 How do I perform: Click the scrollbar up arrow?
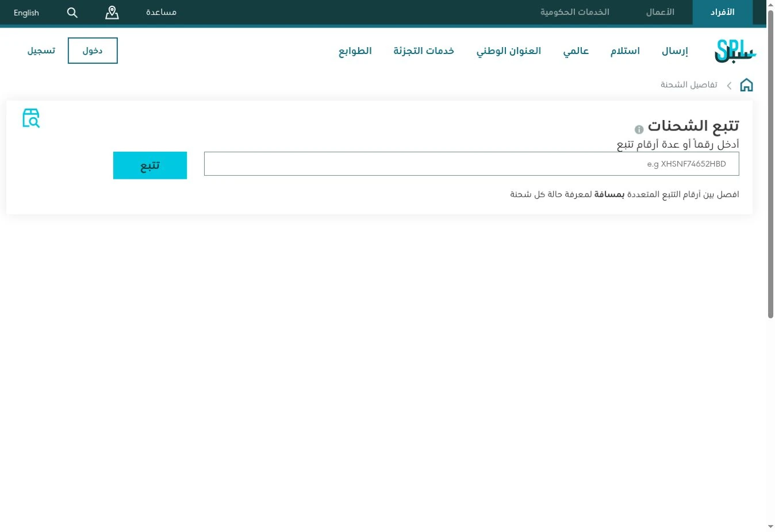pos(770,4)
